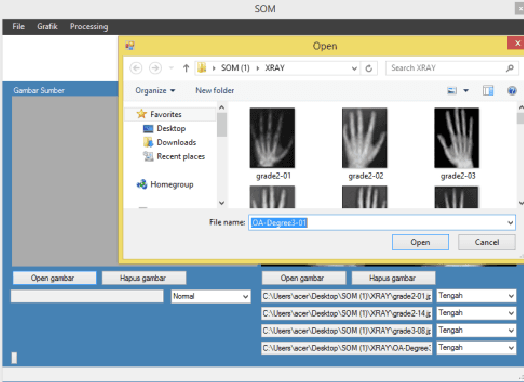Go up one folder level arrow
Viewport: 524px width, 382px height.
[x=186, y=68]
